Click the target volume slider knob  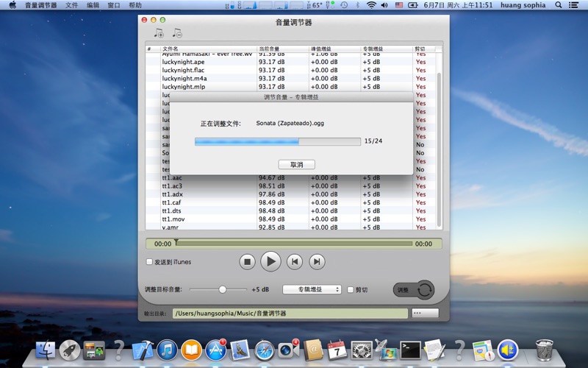(x=223, y=290)
